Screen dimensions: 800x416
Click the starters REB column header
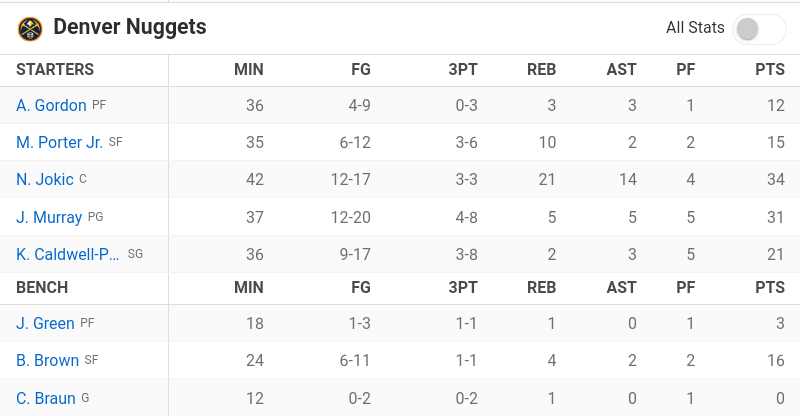point(541,69)
